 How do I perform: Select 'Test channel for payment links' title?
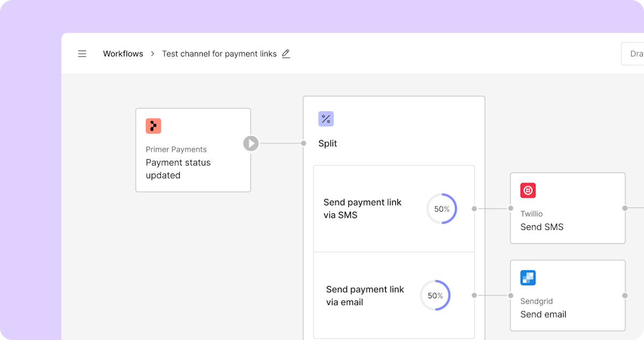219,54
